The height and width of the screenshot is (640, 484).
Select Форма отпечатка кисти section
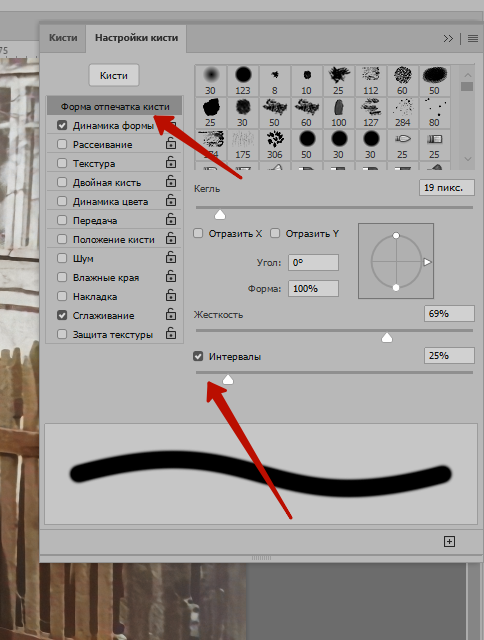tap(115, 107)
